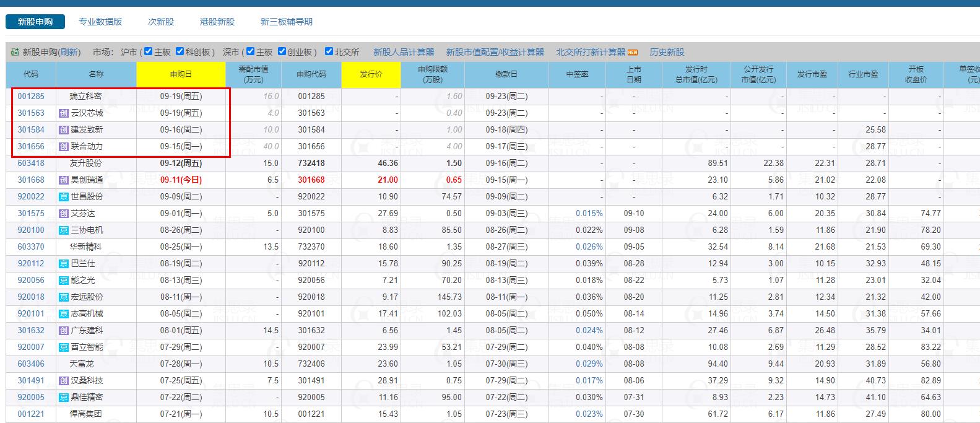Disable the 北交所 market checkbox
The image size is (980, 423).
tap(329, 51)
